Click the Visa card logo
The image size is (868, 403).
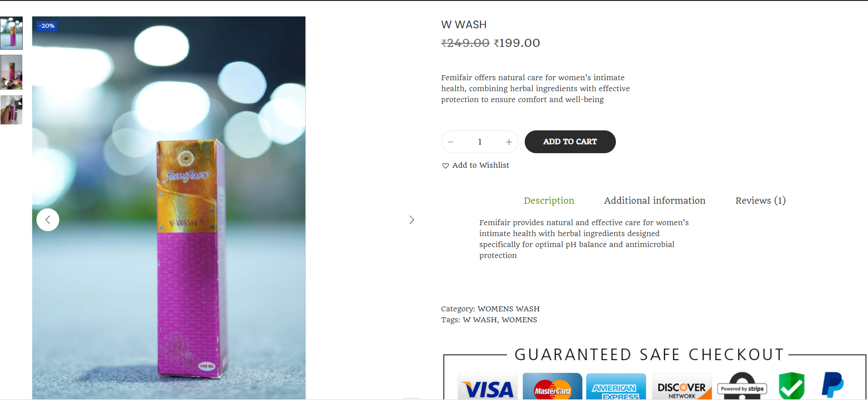click(488, 387)
